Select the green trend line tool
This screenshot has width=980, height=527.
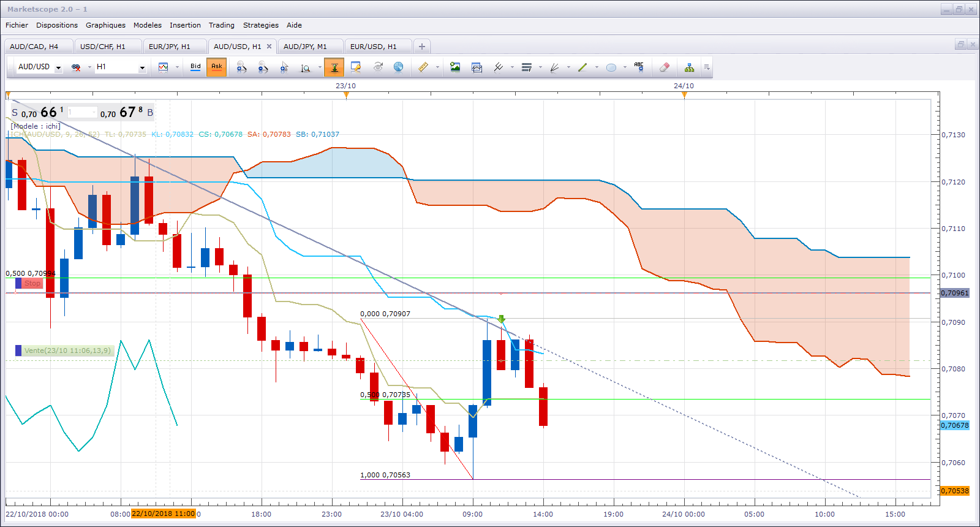[x=582, y=67]
